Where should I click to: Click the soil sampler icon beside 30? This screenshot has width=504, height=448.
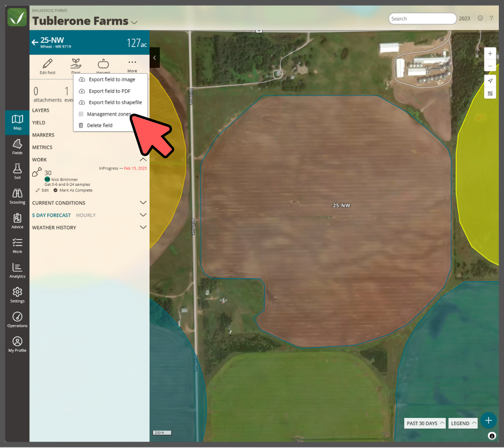[37, 172]
